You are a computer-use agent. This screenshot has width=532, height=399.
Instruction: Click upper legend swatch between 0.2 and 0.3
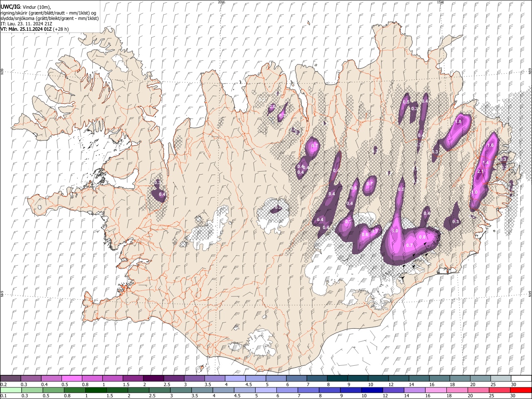point(11,379)
